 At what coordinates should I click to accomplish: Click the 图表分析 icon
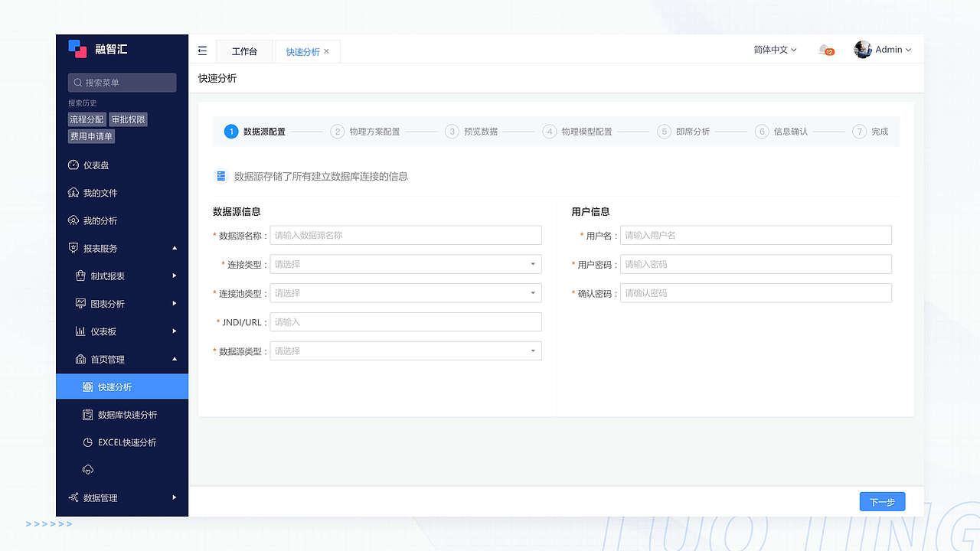pos(80,304)
